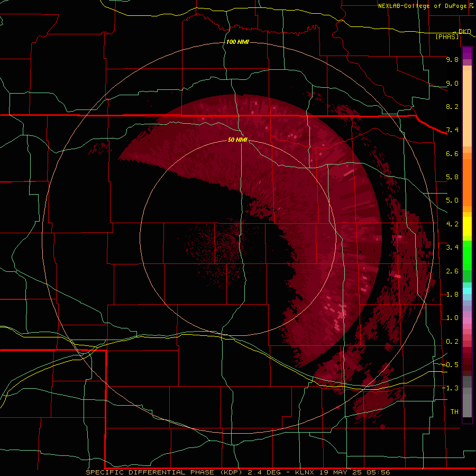Click the NEXLAB-College of DuPage credit text
Screen dimensions: 476x476
(422, 6)
